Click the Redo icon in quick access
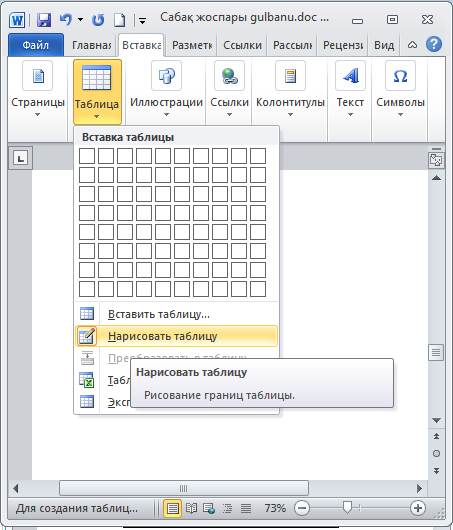 [x=98, y=20]
